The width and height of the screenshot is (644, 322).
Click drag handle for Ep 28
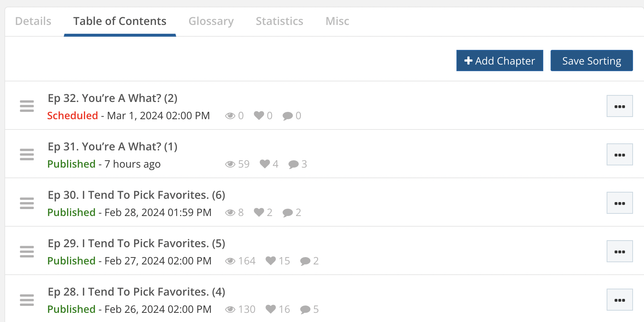[27, 300]
